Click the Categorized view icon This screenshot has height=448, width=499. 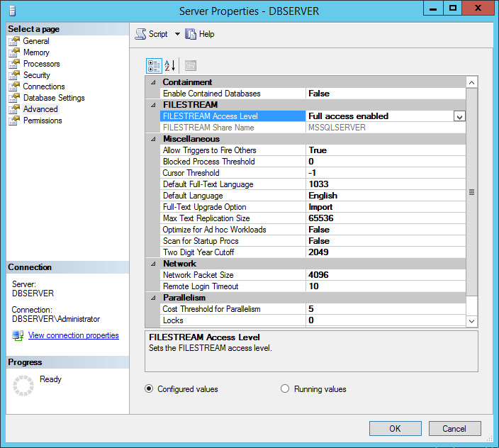(154, 65)
